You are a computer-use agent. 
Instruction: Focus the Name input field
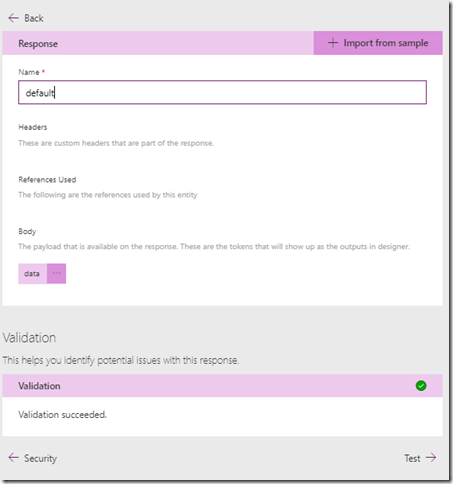[x=222, y=92]
